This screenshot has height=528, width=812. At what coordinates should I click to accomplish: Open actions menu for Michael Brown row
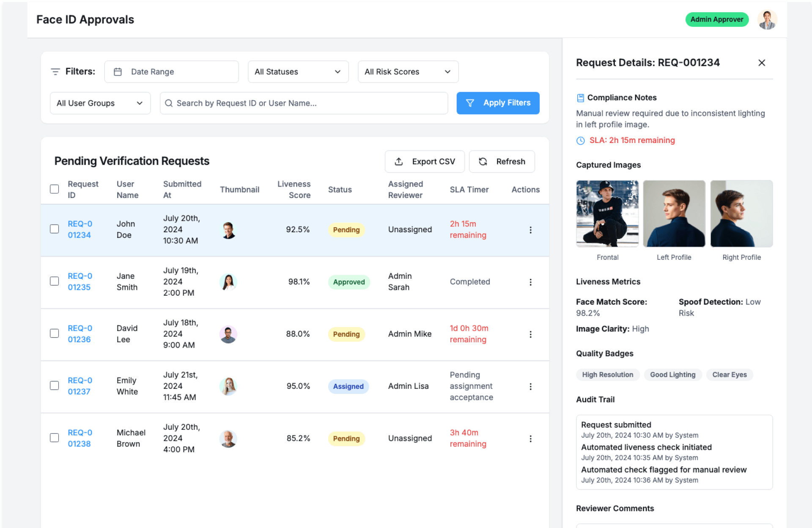(x=530, y=439)
